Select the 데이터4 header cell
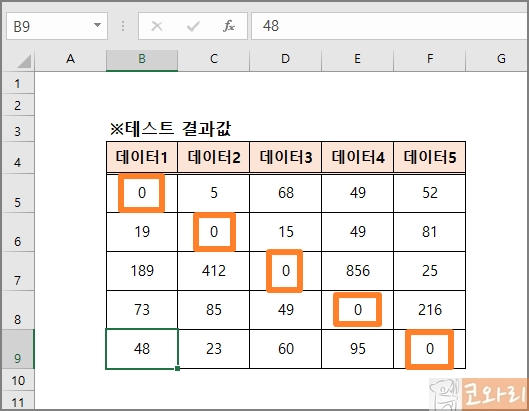The height and width of the screenshot is (411, 529). [x=357, y=157]
